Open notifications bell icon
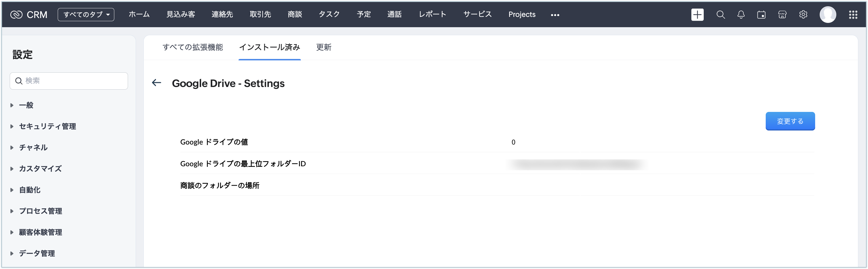This screenshot has width=868, height=269. click(x=741, y=15)
